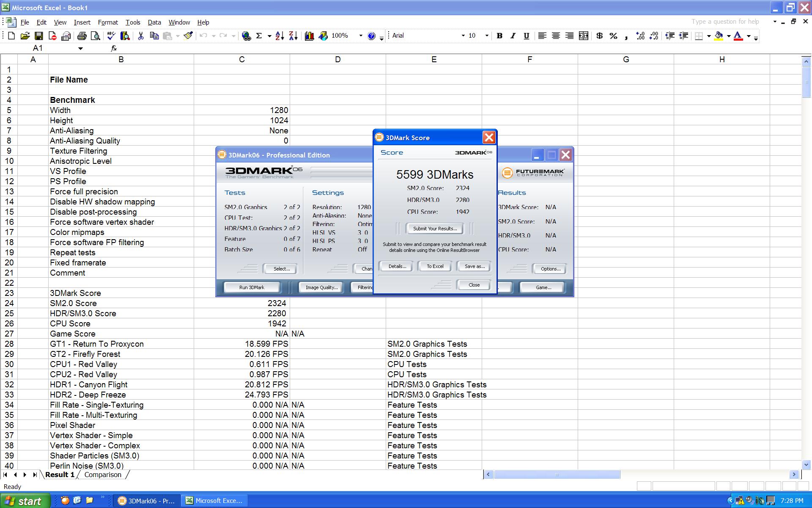This screenshot has height=508, width=812.
Task: Click Image Quality button in 3DMark06
Action: (x=321, y=287)
